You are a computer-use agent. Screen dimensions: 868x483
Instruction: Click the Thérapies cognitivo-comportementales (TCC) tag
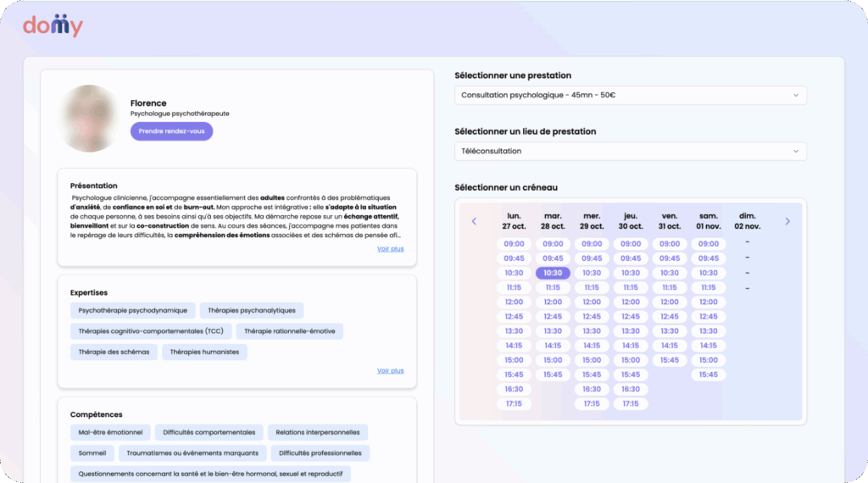(150, 331)
